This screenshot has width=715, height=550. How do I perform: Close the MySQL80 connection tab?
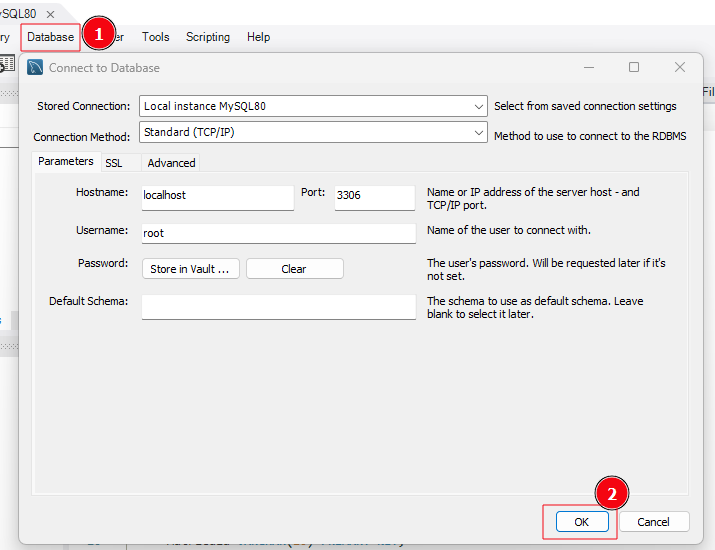click(x=51, y=14)
